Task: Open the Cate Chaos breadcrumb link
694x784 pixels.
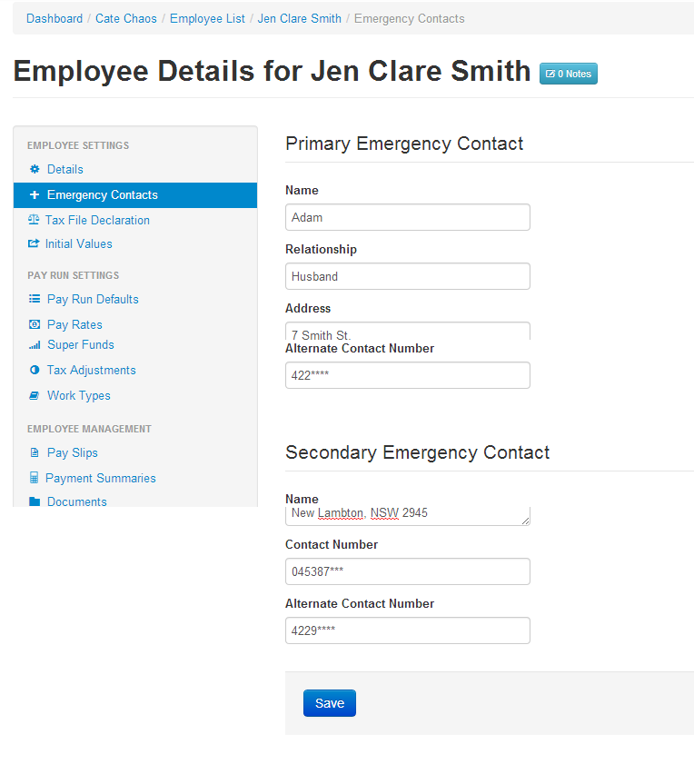Action: pyautogui.click(x=126, y=18)
